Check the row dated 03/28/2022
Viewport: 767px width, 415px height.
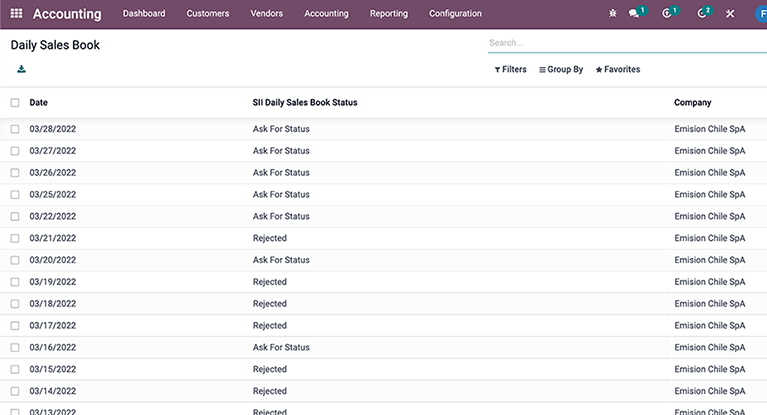(x=15, y=129)
